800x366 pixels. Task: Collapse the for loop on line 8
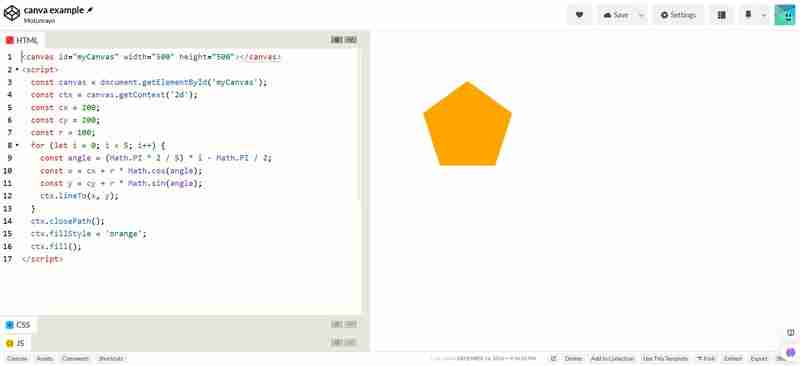pos(17,145)
